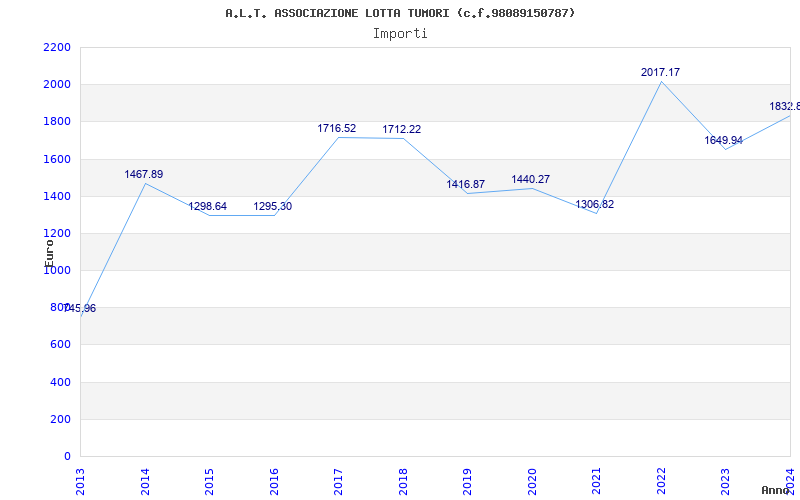Click the 2019 year axis label

tap(468, 482)
